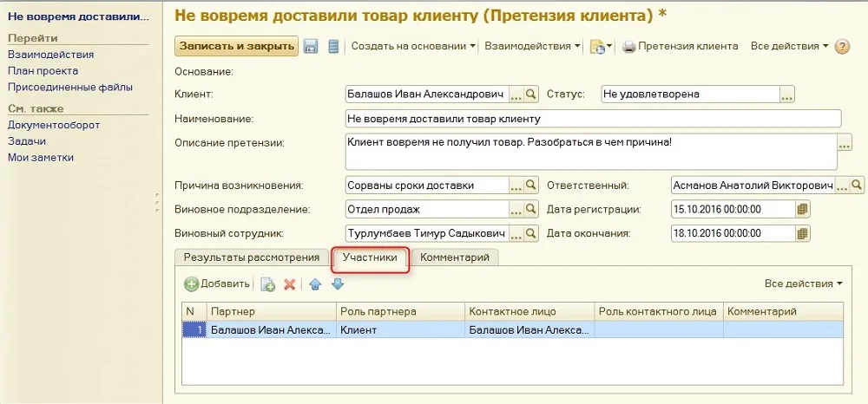The height and width of the screenshot is (404, 868).
Task: Open the report icon dropdown in the toolbar
Action: tap(601, 47)
